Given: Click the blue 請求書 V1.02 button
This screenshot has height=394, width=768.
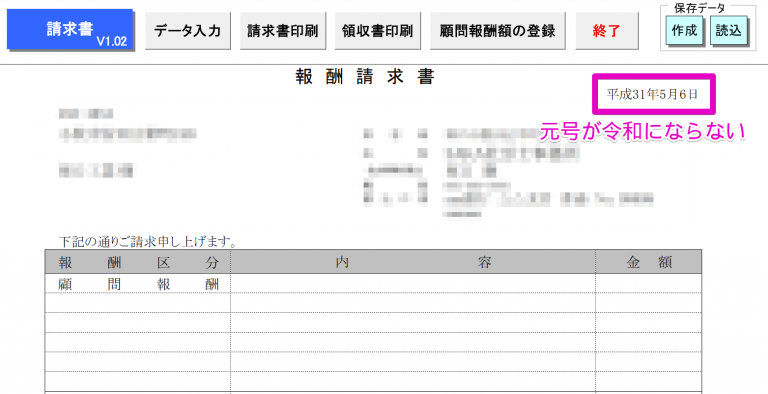Looking at the screenshot, I should pyautogui.click(x=70, y=30).
